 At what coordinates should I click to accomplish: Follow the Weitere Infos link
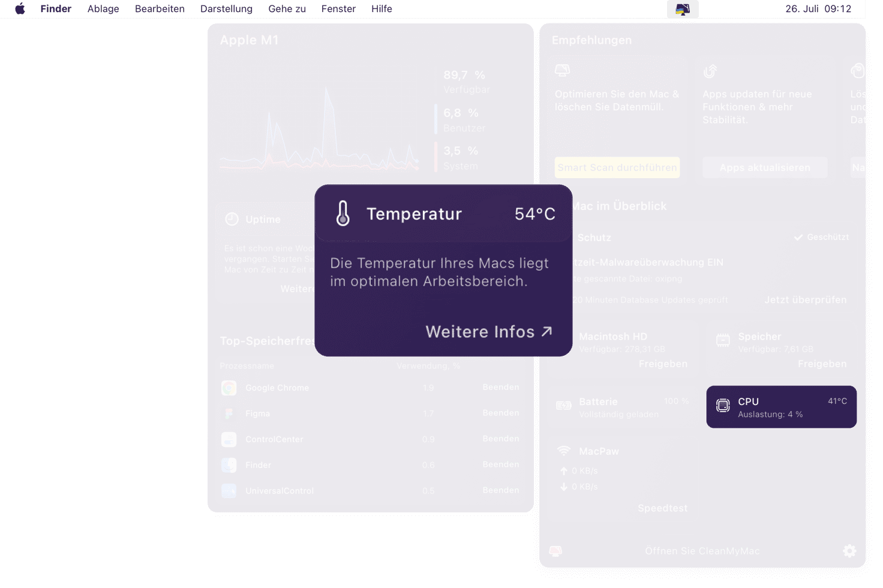pyautogui.click(x=489, y=332)
